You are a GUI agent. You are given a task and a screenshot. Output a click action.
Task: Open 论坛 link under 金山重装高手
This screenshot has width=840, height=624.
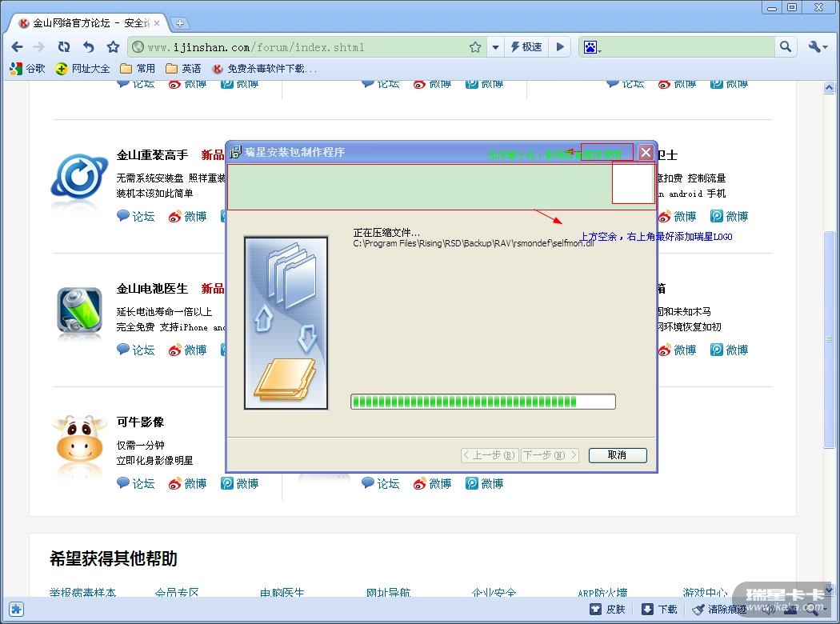coord(135,216)
